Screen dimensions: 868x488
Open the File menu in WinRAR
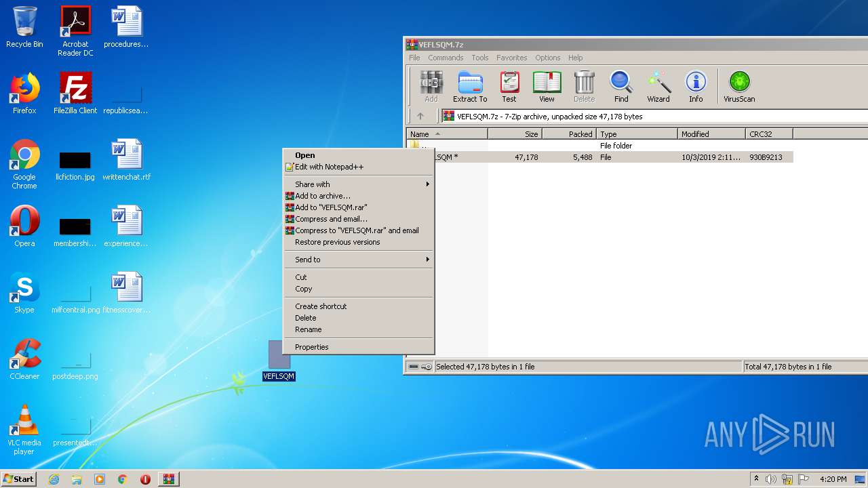pos(414,58)
